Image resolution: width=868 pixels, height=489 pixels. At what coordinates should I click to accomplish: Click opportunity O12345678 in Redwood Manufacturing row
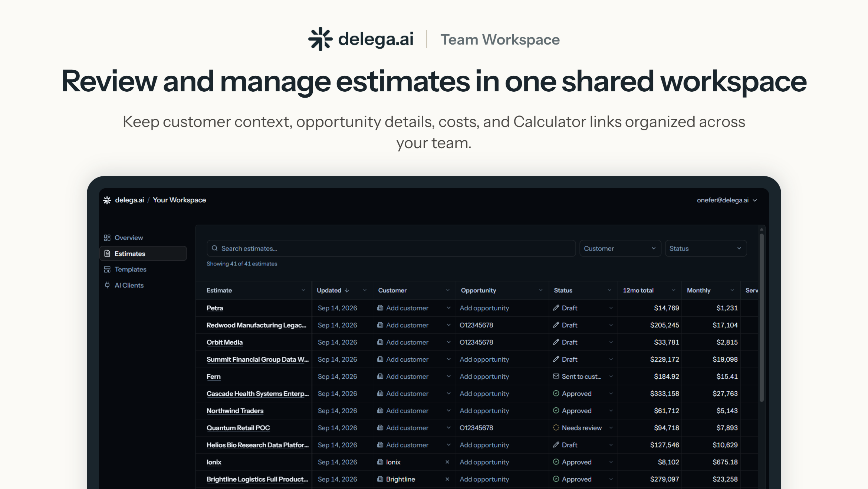[x=476, y=325]
